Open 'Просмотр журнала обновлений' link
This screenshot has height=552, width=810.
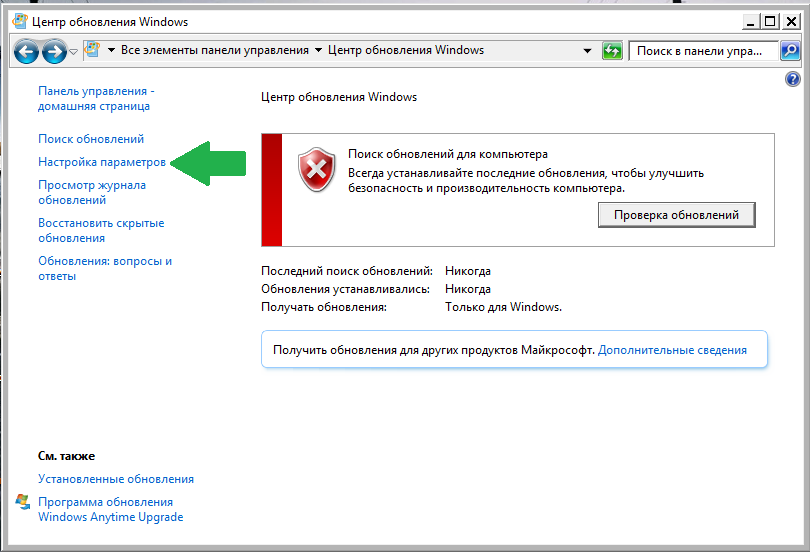92,192
